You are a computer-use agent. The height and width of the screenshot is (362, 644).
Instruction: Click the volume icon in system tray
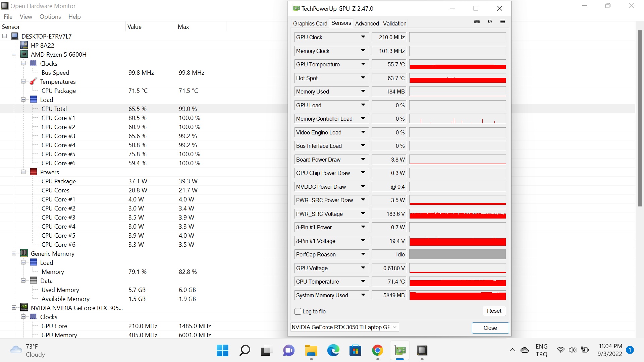coord(572,350)
